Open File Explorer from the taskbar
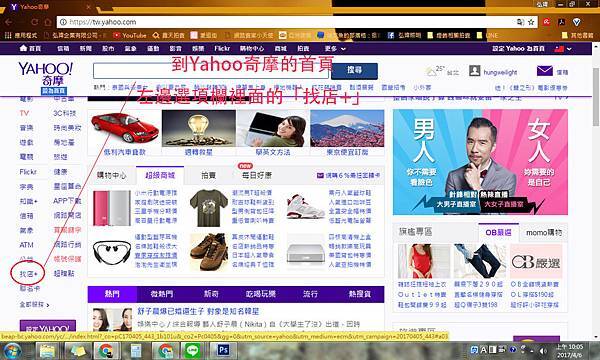 [47, 350]
